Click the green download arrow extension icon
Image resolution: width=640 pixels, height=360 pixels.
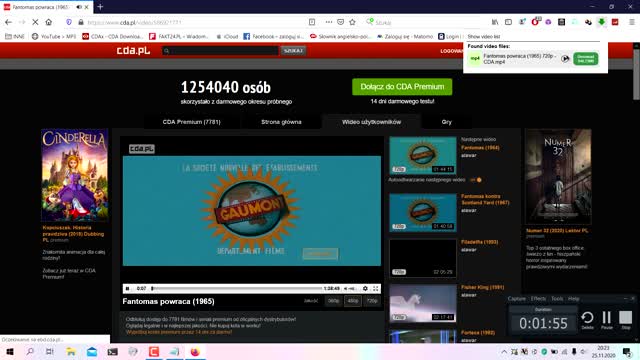pos(602,22)
